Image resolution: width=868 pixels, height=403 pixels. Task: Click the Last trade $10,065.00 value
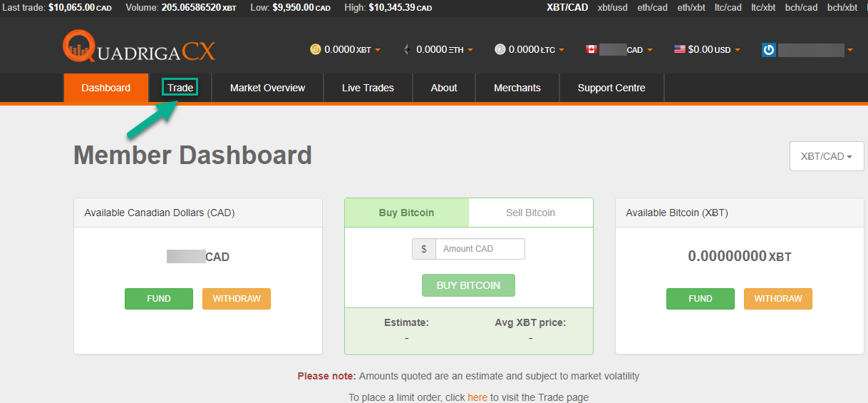tap(80, 7)
